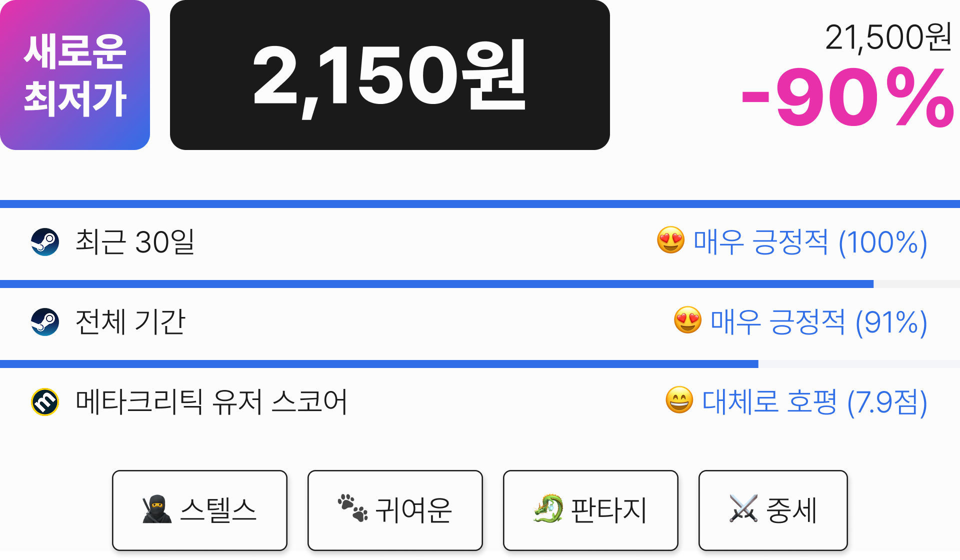This screenshot has width=960, height=560.
Task: Select the 스텔스 tag button
Action: 199,510
